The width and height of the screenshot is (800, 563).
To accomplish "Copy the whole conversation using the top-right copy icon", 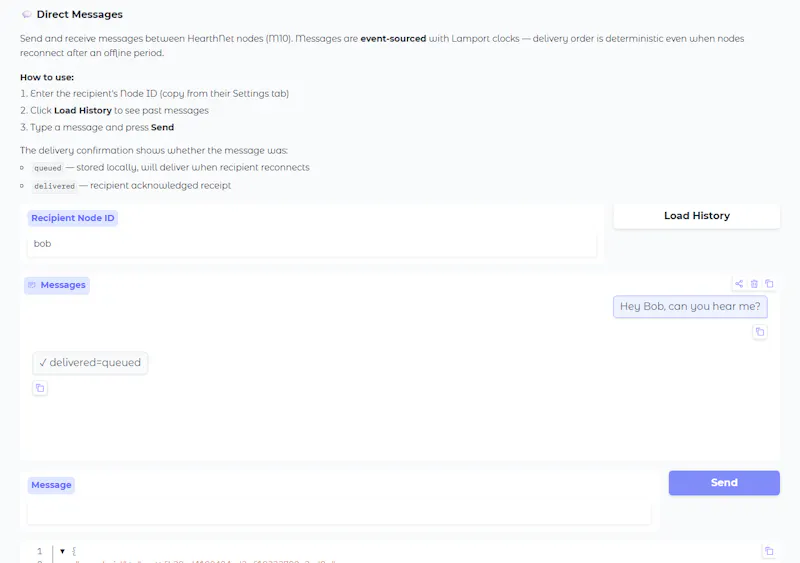I will pos(769,284).
